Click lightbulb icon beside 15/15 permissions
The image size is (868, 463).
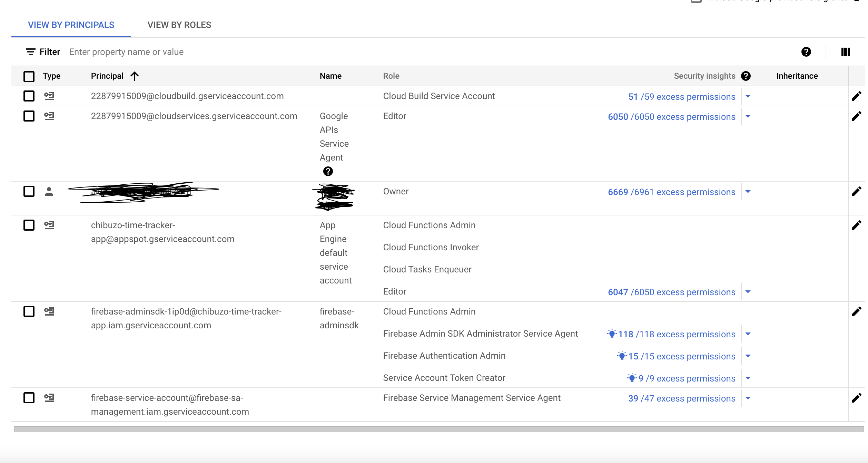point(622,356)
